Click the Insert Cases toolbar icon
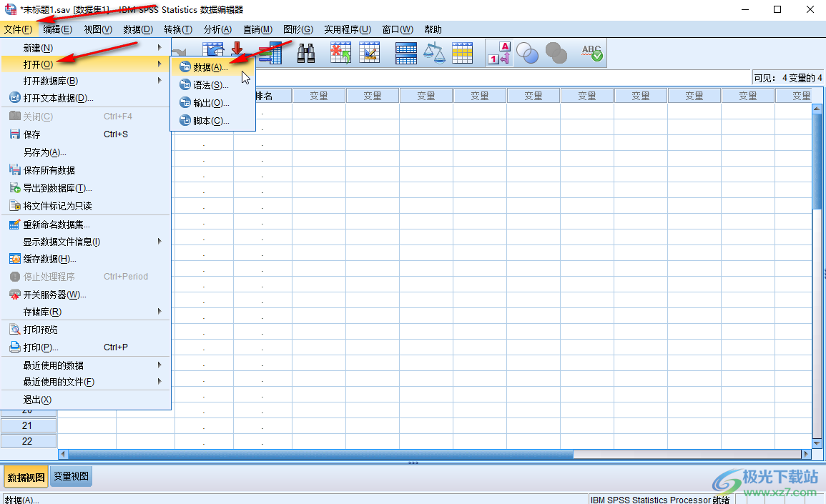 coord(340,53)
